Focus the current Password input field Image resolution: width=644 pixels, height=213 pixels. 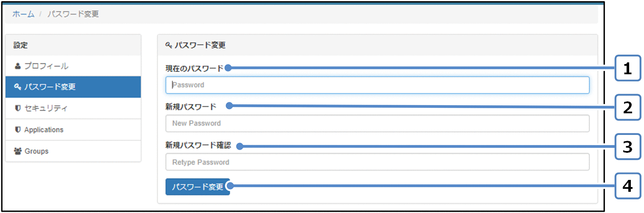pyautogui.click(x=378, y=85)
